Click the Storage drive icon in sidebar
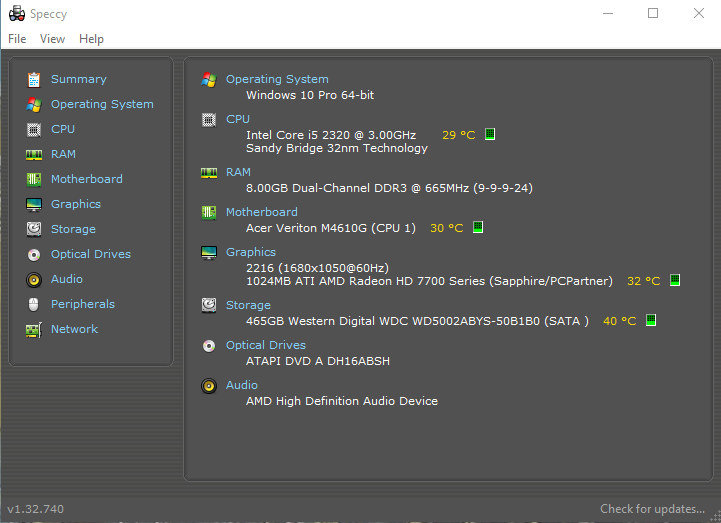The width and height of the screenshot is (721, 523). tap(34, 229)
